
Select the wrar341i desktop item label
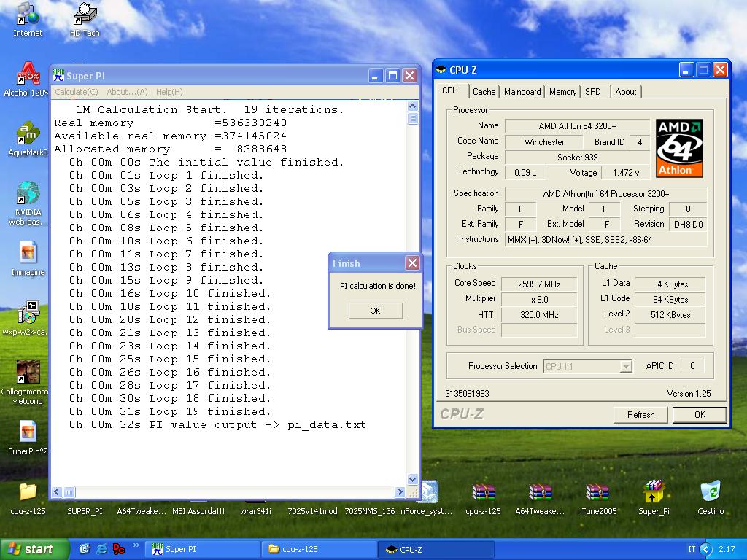point(255,511)
